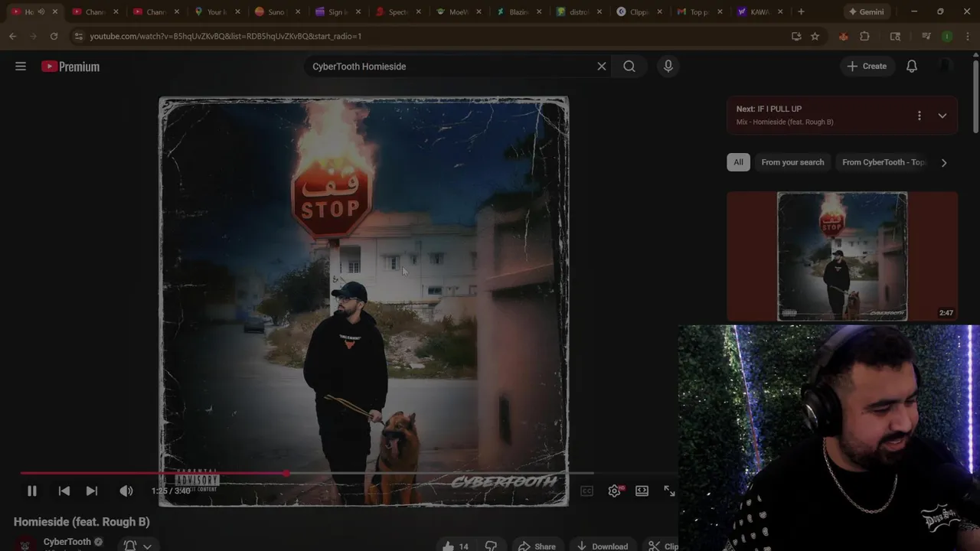Image resolution: width=980 pixels, height=551 pixels.
Task: Open subscription notification bell dropdown
Action: pos(138,545)
